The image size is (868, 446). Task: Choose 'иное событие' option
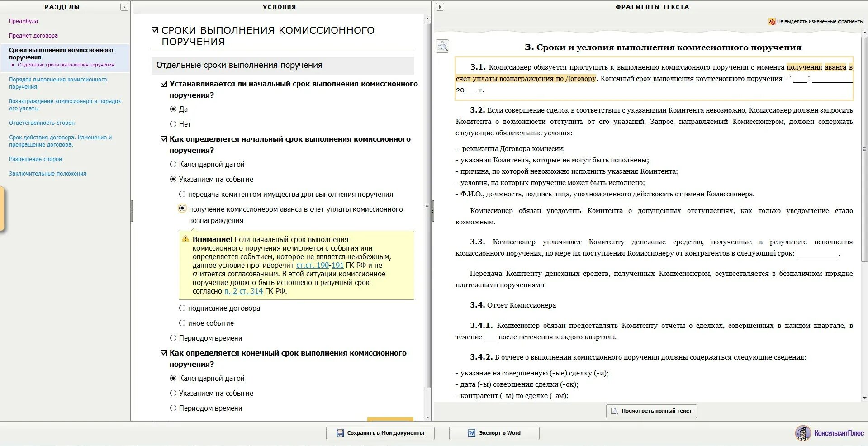click(x=182, y=323)
